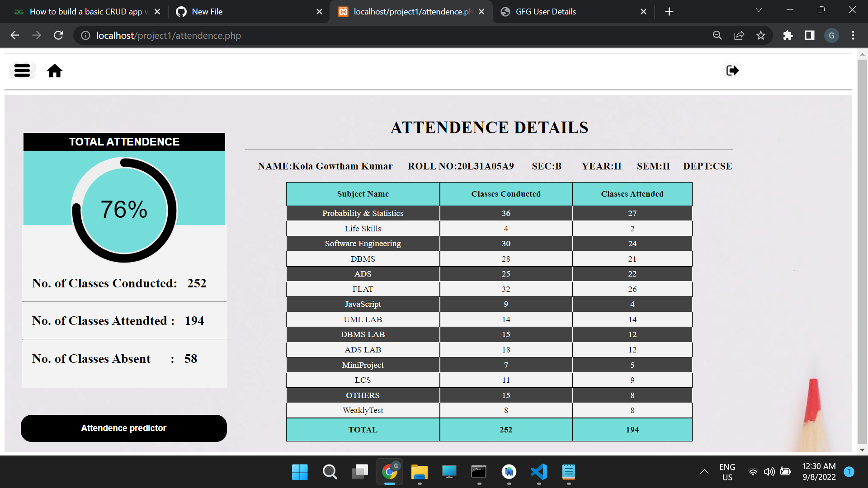The image size is (868, 488).
Task: Open a new tab with the plus button
Action: coord(670,11)
